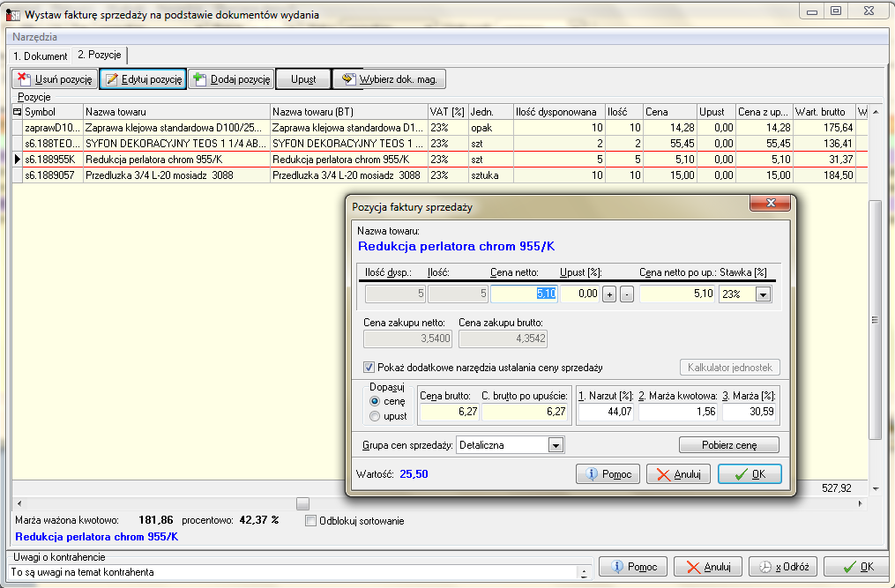Click the Cena netto input field
The image size is (895, 588).
pyautogui.click(x=524, y=294)
